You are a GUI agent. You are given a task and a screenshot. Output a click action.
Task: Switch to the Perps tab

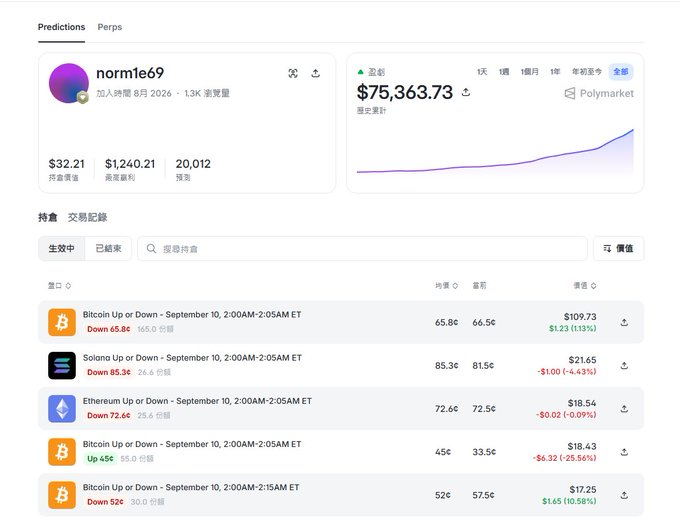pos(110,27)
